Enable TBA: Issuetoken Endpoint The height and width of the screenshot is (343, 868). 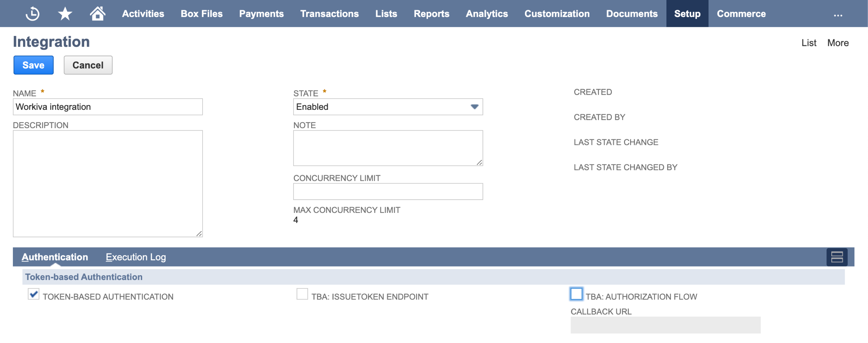tap(302, 294)
